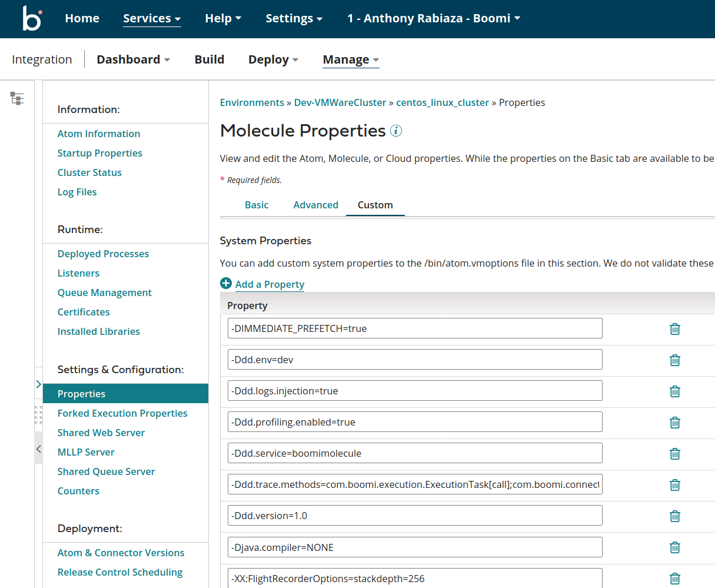715x588 pixels.
Task: Expand the side panel with right chevron
Action: [x=38, y=384]
